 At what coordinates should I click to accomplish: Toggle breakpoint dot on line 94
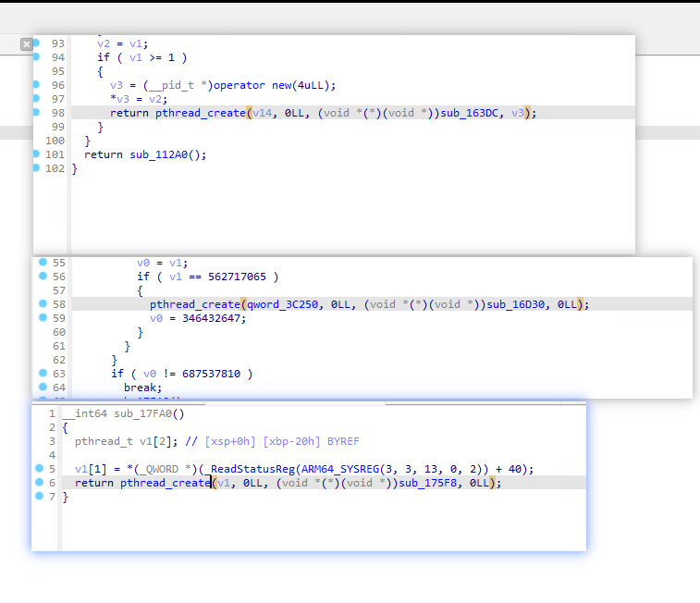pyautogui.click(x=37, y=56)
